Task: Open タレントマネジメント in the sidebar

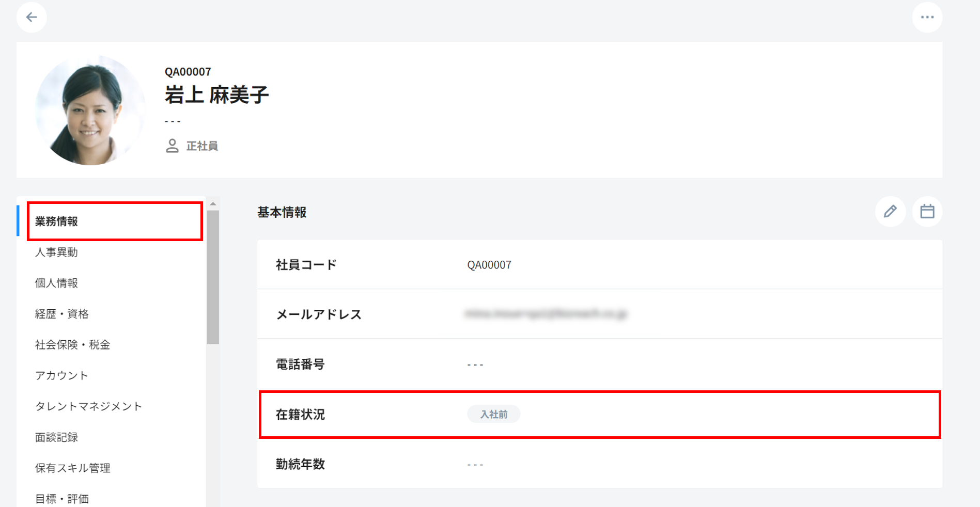Action: click(x=89, y=406)
